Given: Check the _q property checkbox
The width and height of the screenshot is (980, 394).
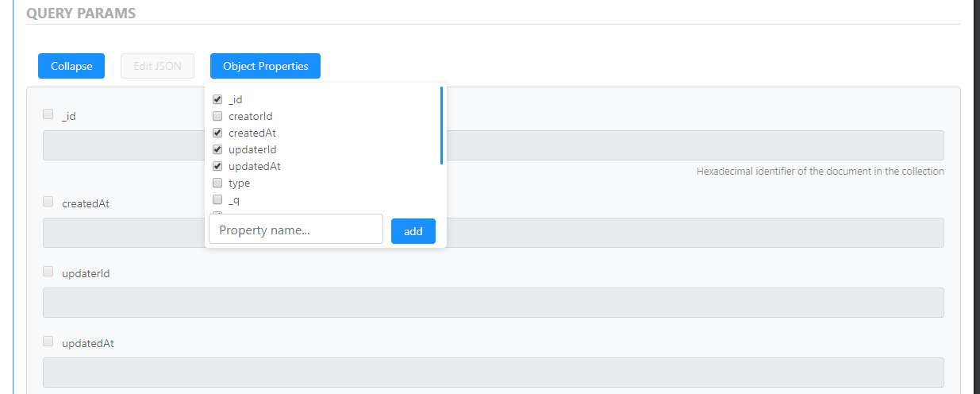Looking at the screenshot, I should pyautogui.click(x=217, y=200).
